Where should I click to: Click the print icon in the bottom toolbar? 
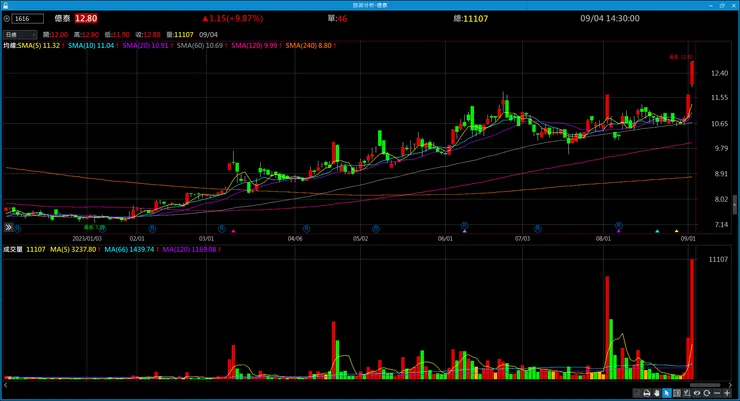(647, 393)
